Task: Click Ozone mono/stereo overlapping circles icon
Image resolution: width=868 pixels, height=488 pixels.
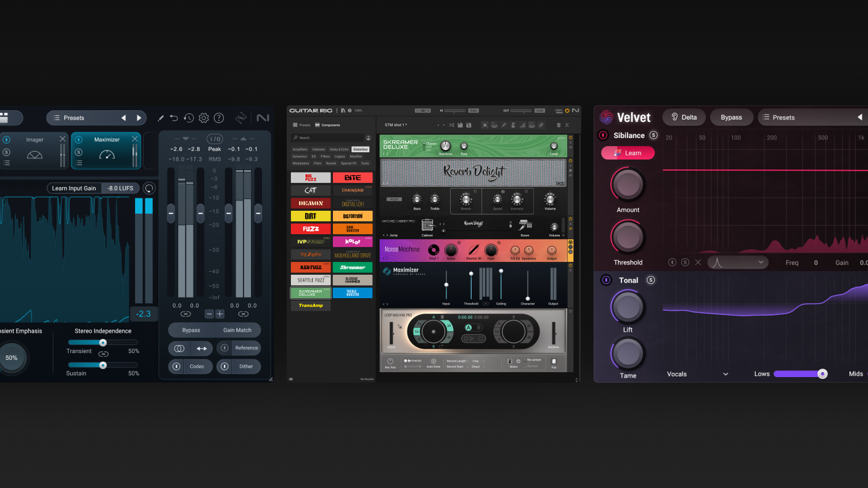Action: [x=179, y=348]
